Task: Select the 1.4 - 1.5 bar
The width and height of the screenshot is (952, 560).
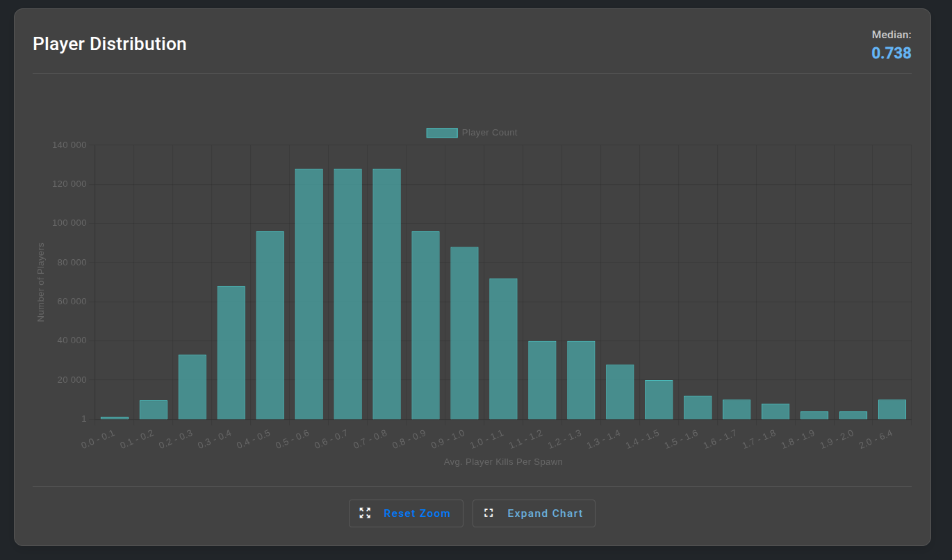Action: pos(659,400)
